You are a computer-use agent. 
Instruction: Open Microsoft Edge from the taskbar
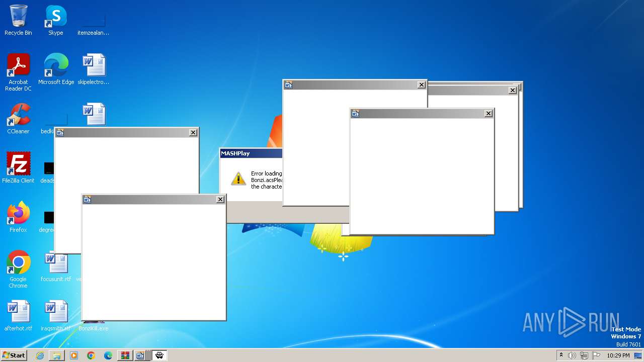coord(108,355)
